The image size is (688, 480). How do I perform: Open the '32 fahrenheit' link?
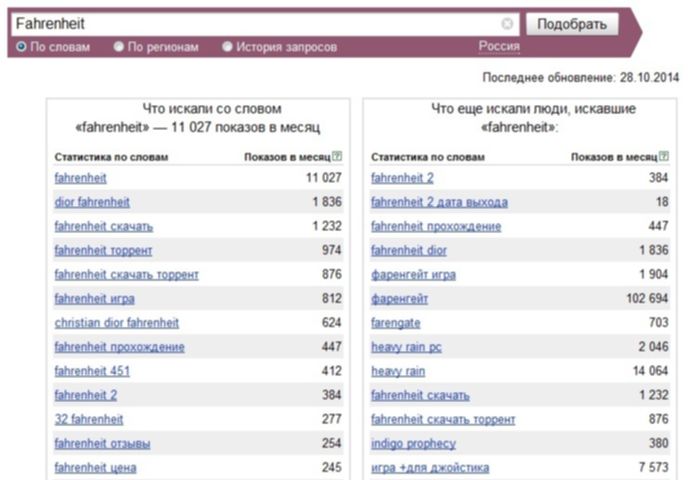[89, 419]
